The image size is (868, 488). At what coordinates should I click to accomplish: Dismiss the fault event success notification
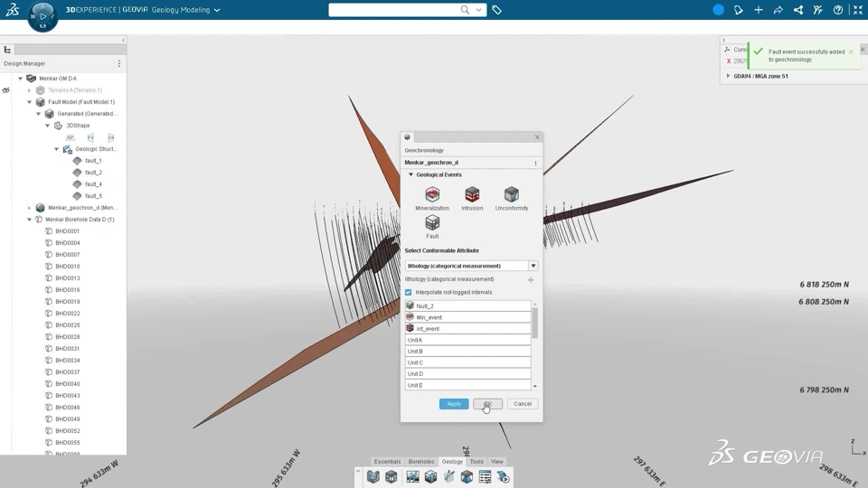[851, 52]
